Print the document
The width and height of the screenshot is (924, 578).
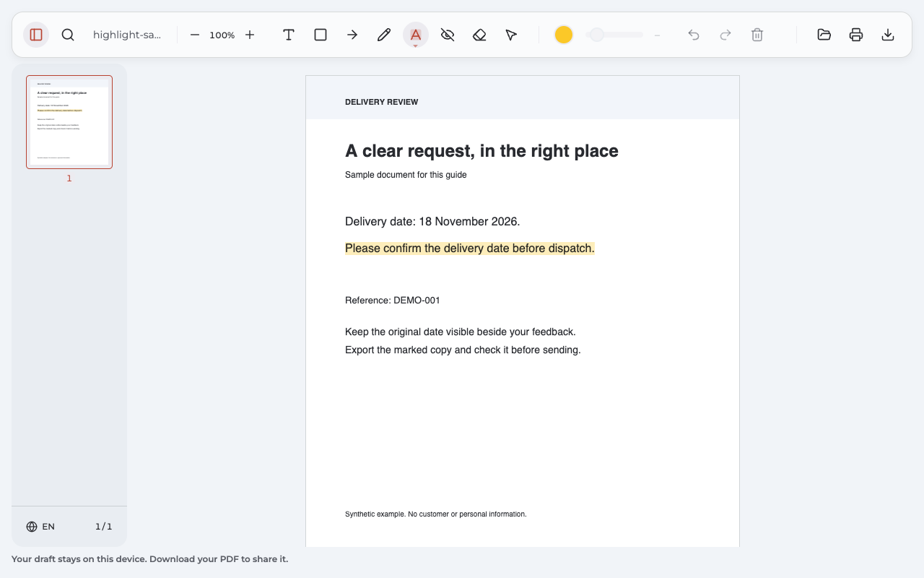click(856, 35)
